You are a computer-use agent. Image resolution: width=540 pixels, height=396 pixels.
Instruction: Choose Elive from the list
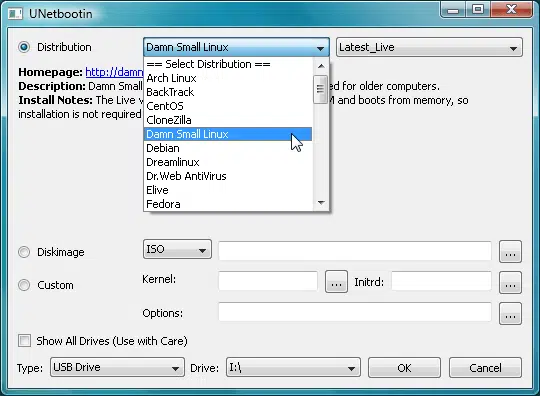228,190
